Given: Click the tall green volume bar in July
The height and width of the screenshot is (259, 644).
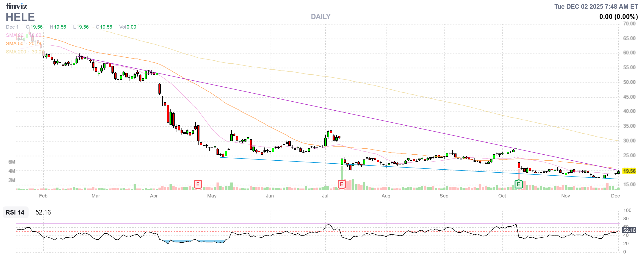Looking at the screenshot, I should coord(342,173).
